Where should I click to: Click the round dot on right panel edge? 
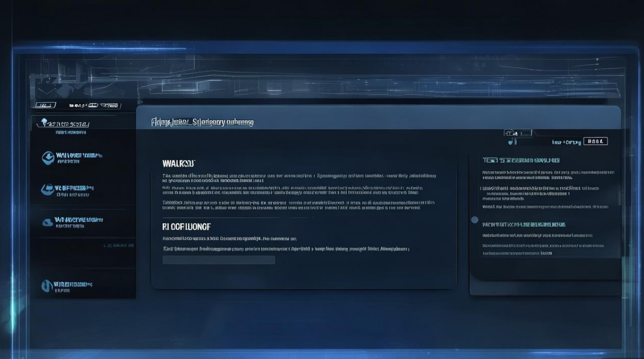pyautogui.click(x=474, y=220)
